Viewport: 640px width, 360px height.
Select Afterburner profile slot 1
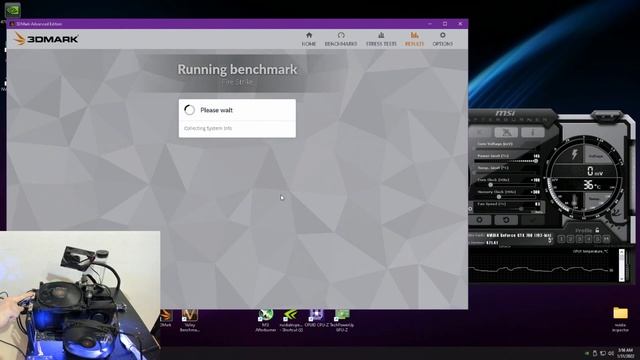pyautogui.click(x=562, y=239)
